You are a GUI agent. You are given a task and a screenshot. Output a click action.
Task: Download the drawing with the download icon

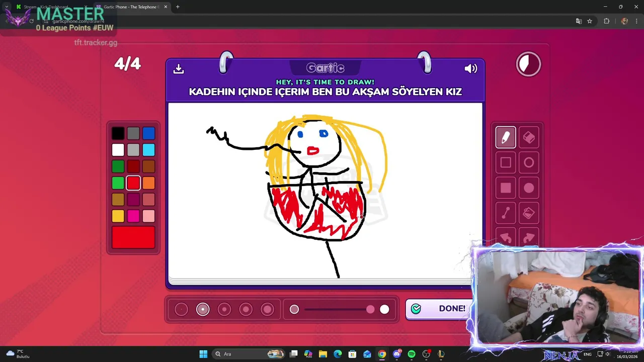[x=179, y=69]
